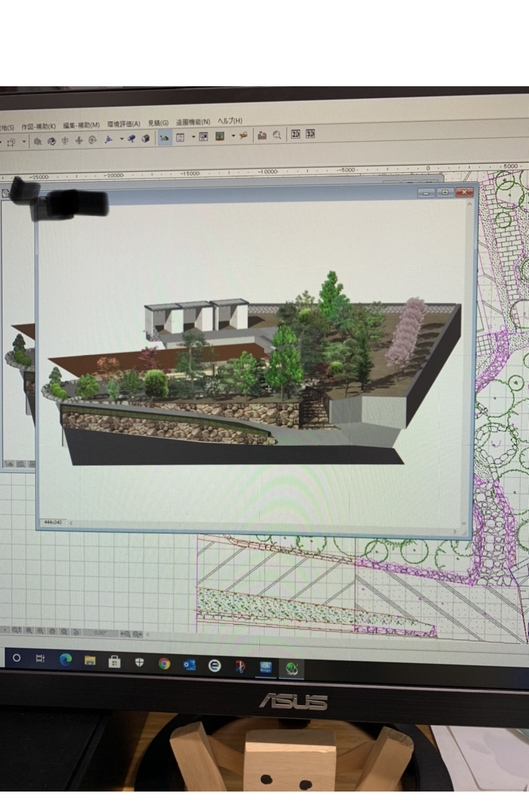Expand the dropdown arrow next to the sheet layout icon
Viewport: 529px width, 812px height.
click(x=193, y=137)
